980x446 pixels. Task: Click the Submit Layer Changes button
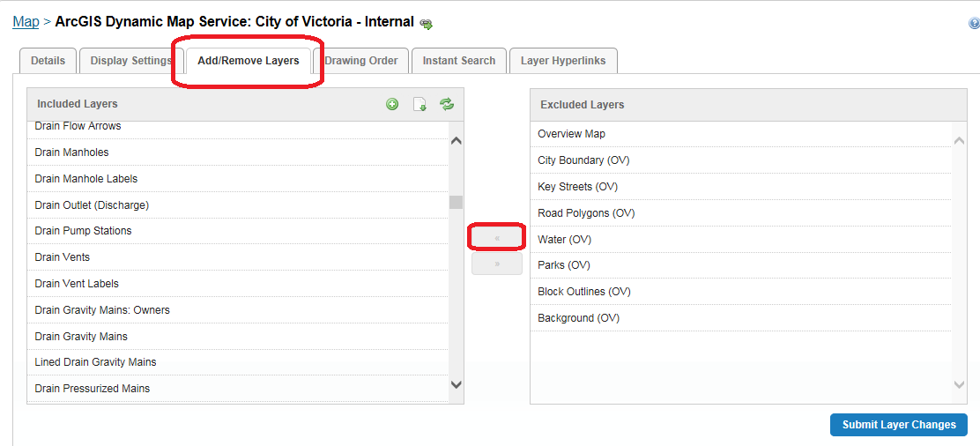899,425
